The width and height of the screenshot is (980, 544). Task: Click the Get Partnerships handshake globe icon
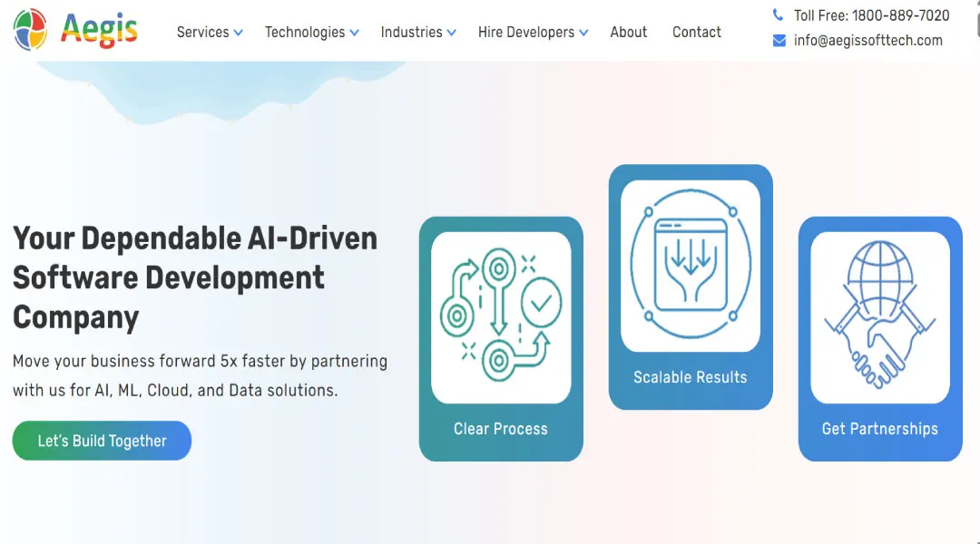pyautogui.click(x=879, y=316)
